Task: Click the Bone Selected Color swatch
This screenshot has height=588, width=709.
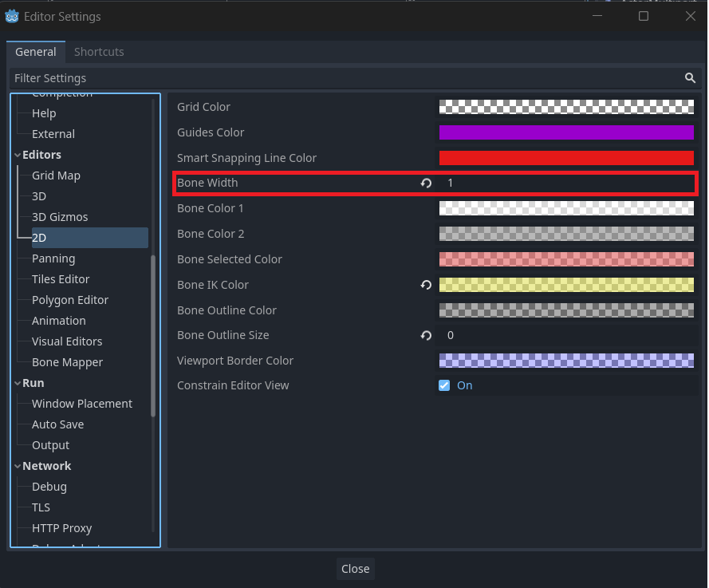Action: point(566,259)
